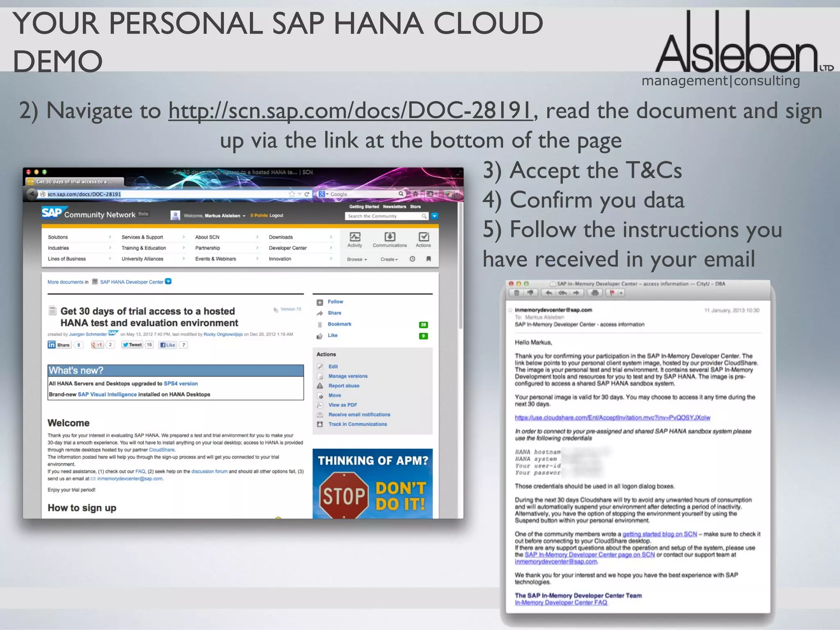Click the Google search magnifier in browser
This screenshot has height=630, width=840.
[x=401, y=194]
